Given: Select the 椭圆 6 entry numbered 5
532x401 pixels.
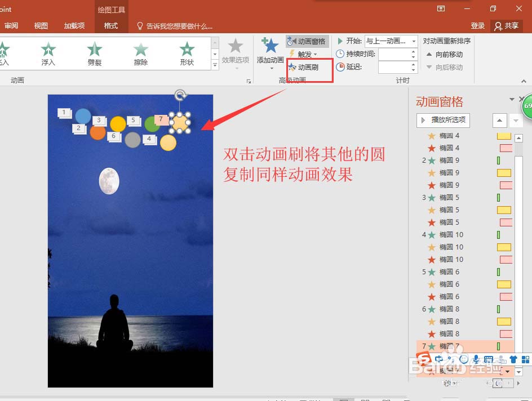Looking at the screenshot, I should pos(465,272).
